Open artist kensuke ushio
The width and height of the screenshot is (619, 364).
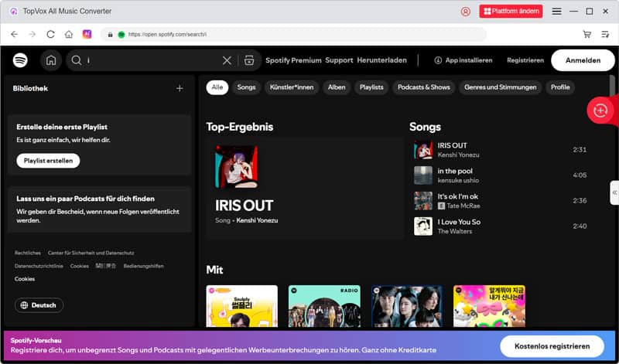pos(458,180)
